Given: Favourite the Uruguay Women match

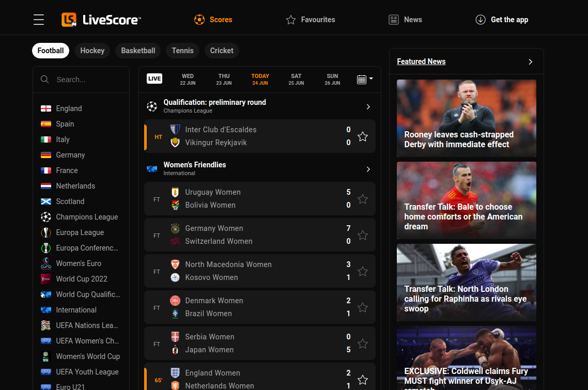Looking at the screenshot, I should point(363,199).
